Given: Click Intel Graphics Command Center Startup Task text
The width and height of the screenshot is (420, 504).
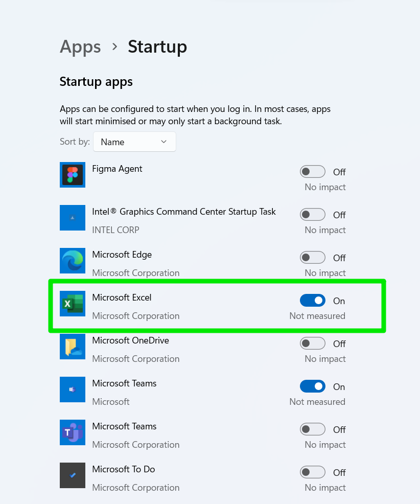Looking at the screenshot, I should [x=184, y=212].
